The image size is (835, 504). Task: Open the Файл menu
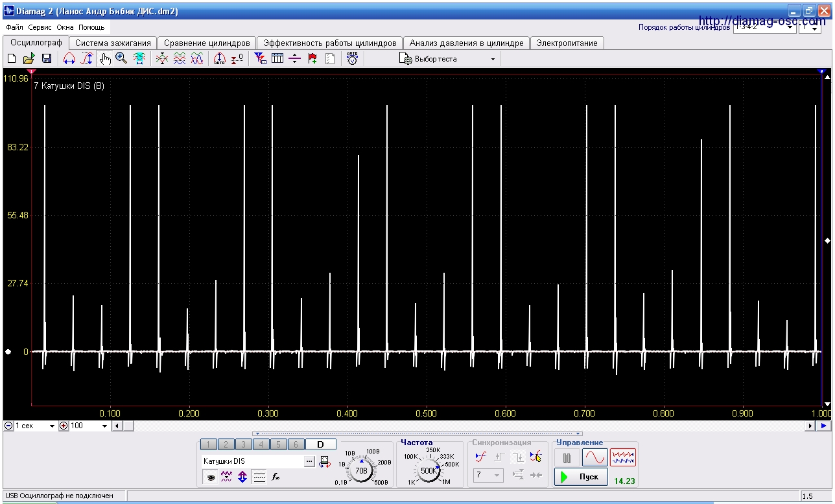(x=14, y=28)
